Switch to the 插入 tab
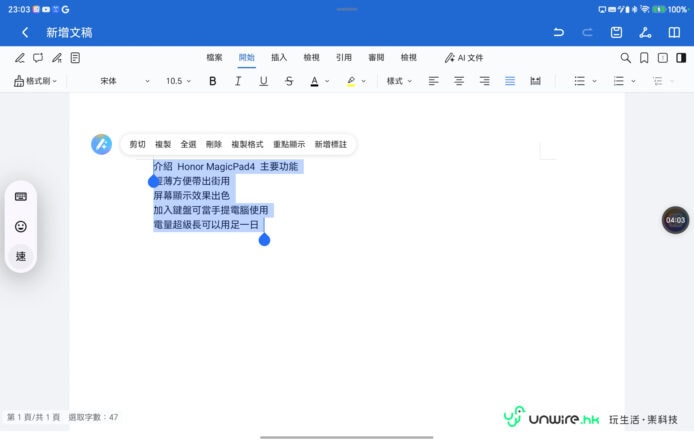 pos(279,58)
